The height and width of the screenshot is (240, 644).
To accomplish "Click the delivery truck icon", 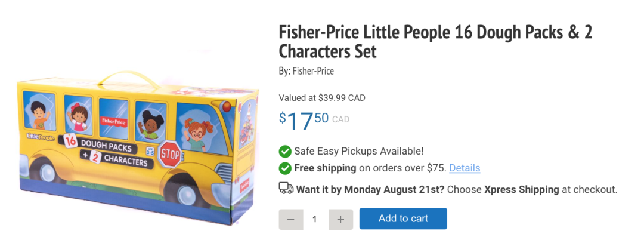I will click(286, 189).
